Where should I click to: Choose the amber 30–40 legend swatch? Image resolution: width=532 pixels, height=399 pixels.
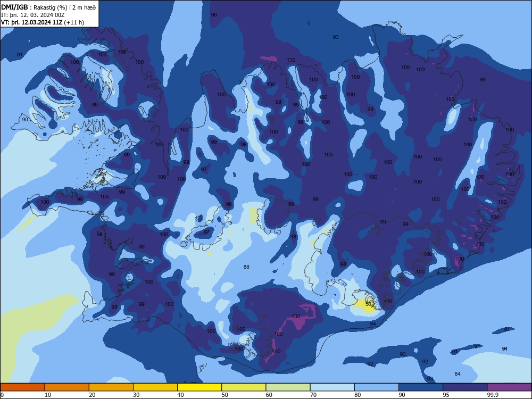point(155,387)
